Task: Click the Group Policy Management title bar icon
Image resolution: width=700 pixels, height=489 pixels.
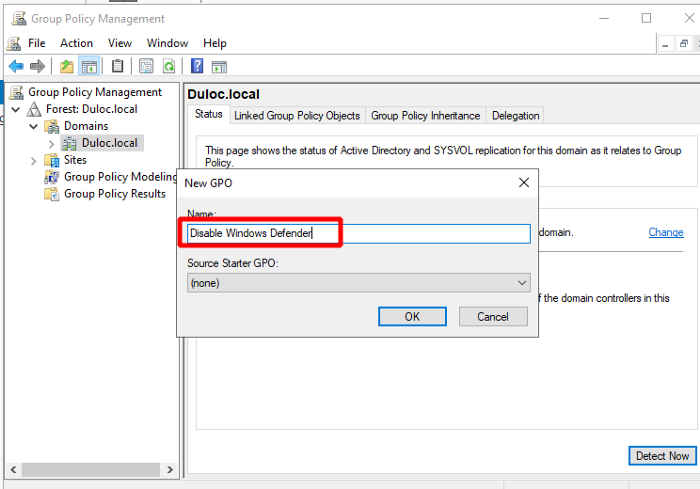Action: coord(19,19)
